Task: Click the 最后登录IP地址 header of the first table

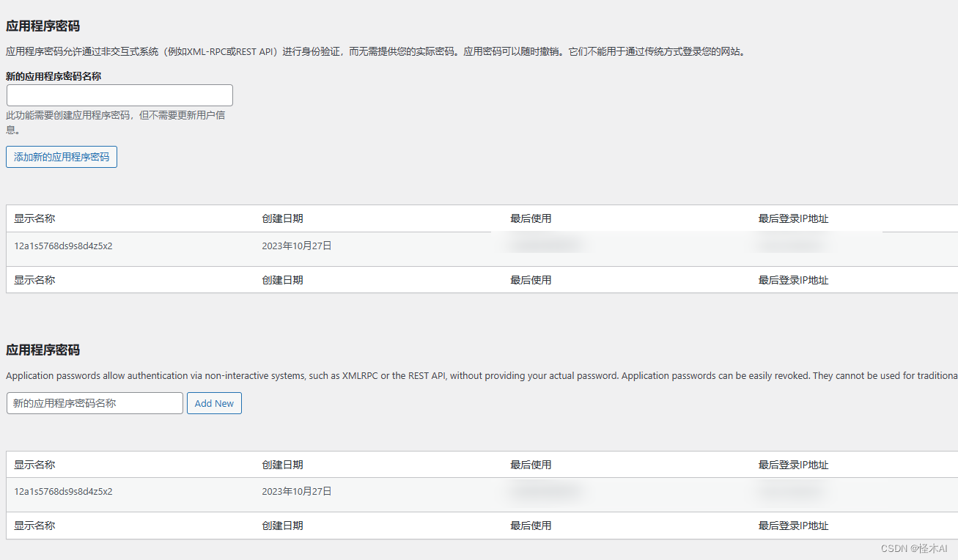Action: 793,218
